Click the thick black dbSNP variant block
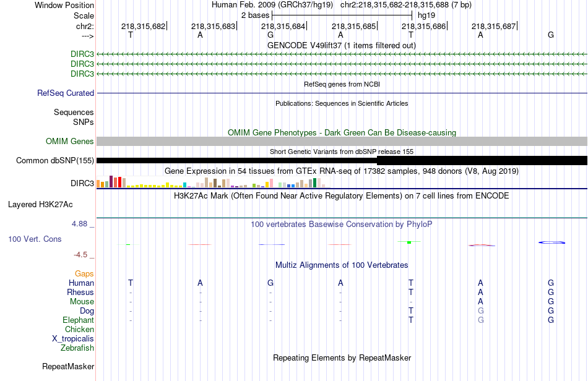This screenshot has height=381, width=588. point(482,160)
